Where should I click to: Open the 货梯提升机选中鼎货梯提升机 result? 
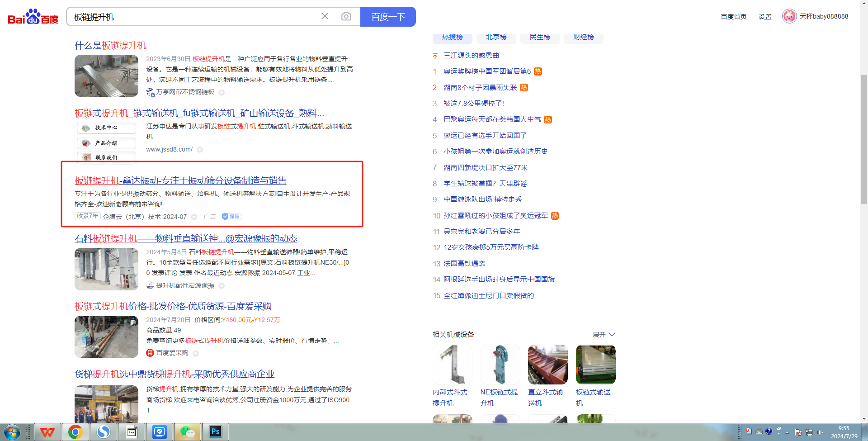(175, 374)
